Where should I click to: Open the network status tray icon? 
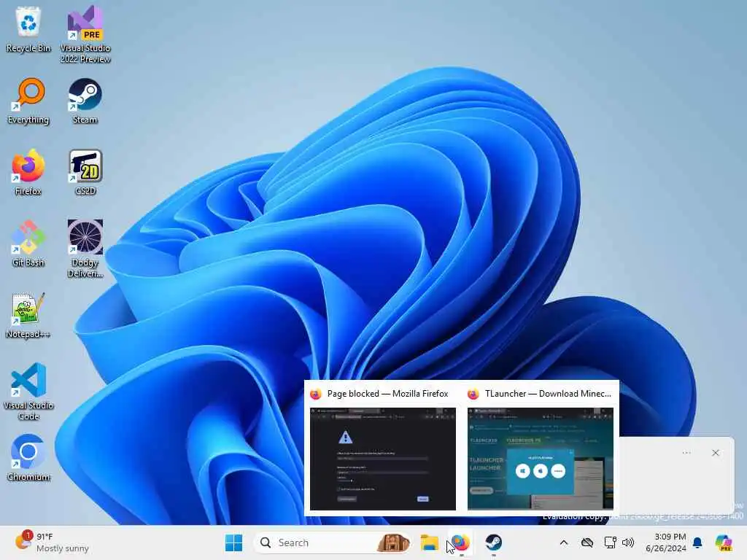click(x=611, y=542)
